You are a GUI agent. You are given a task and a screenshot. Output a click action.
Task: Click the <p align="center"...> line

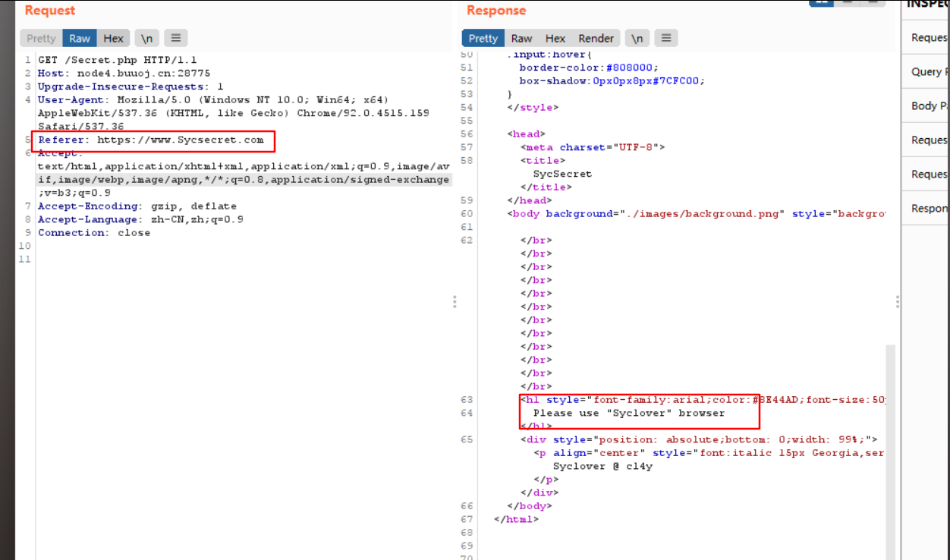[x=709, y=453]
